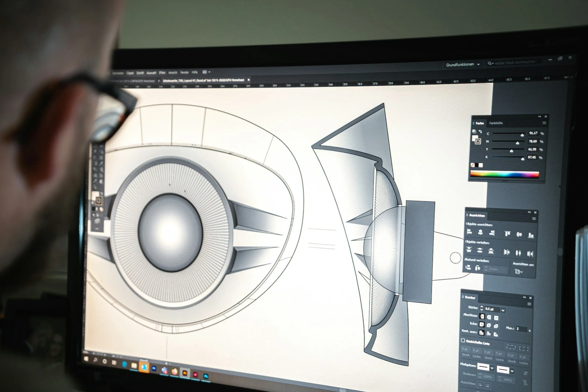Select the round join Ecke option
The image size is (588, 392).
(x=489, y=325)
